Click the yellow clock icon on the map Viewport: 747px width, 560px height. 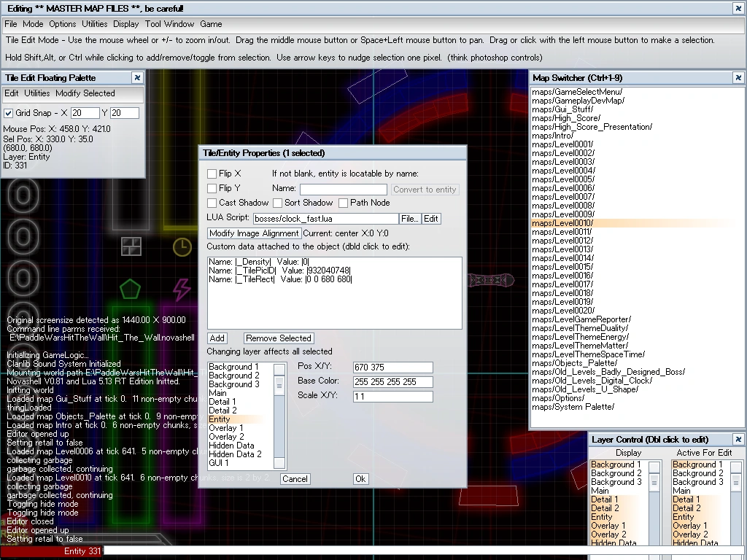tap(182, 248)
